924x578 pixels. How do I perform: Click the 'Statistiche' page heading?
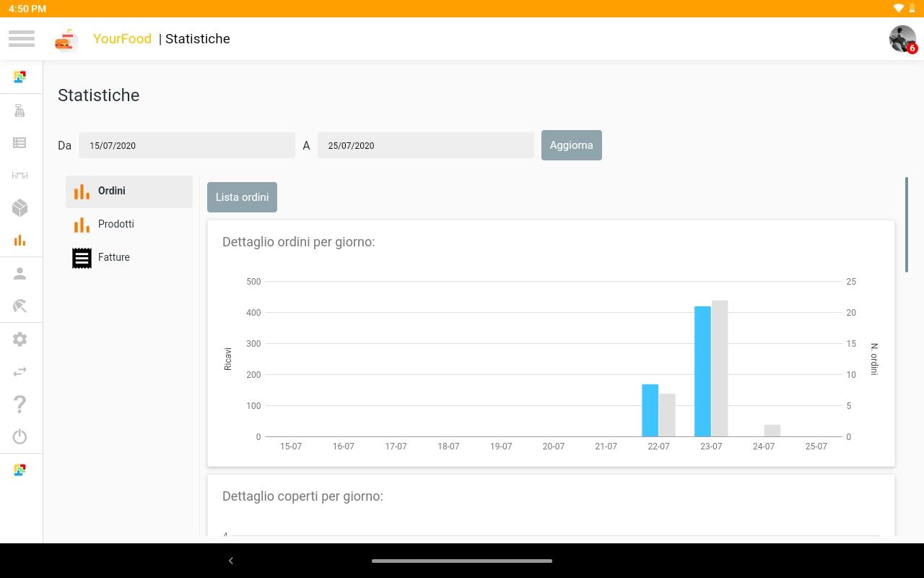click(x=99, y=95)
